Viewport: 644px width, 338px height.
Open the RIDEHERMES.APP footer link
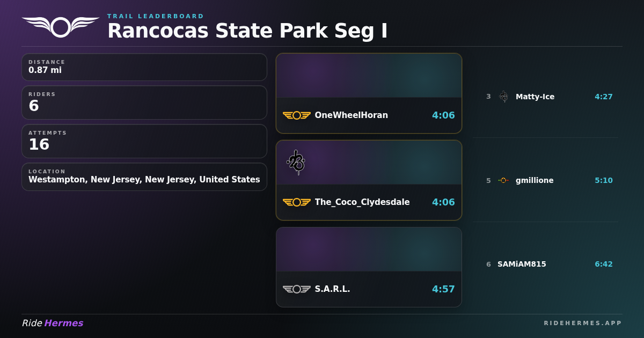(583, 323)
